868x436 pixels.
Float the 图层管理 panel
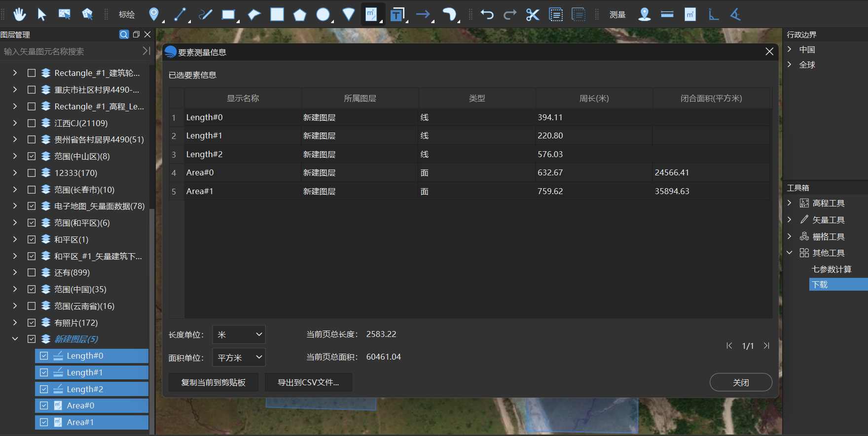[x=136, y=34]
